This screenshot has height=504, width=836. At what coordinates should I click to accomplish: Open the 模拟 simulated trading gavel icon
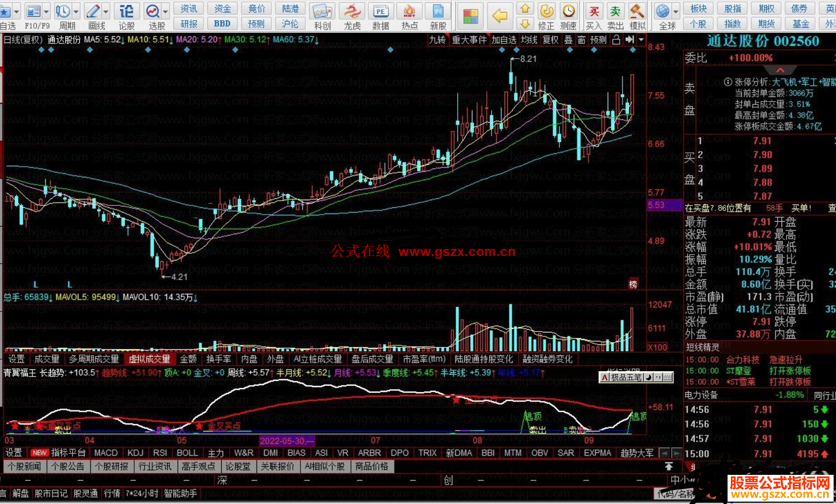click(x=637, y=11)
